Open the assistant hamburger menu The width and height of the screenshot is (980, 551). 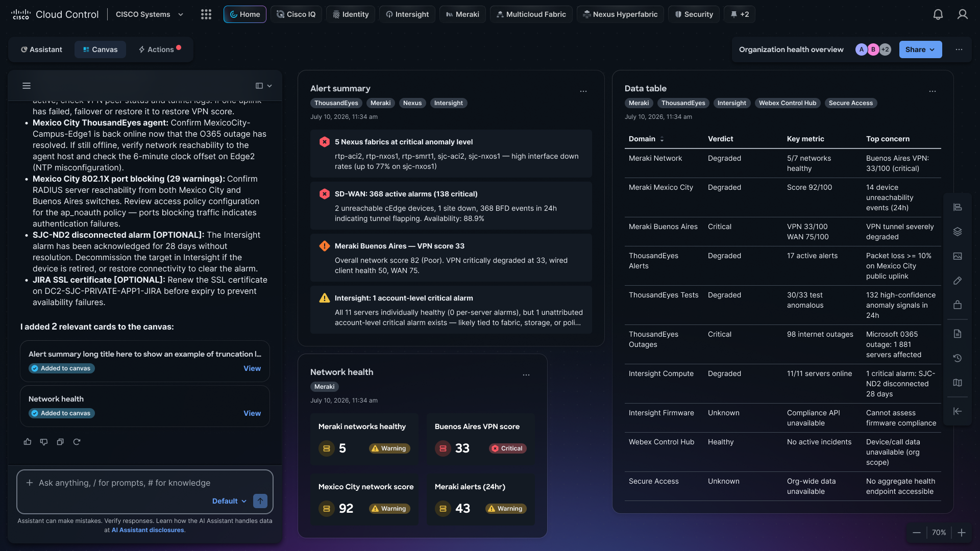[27, 86]
